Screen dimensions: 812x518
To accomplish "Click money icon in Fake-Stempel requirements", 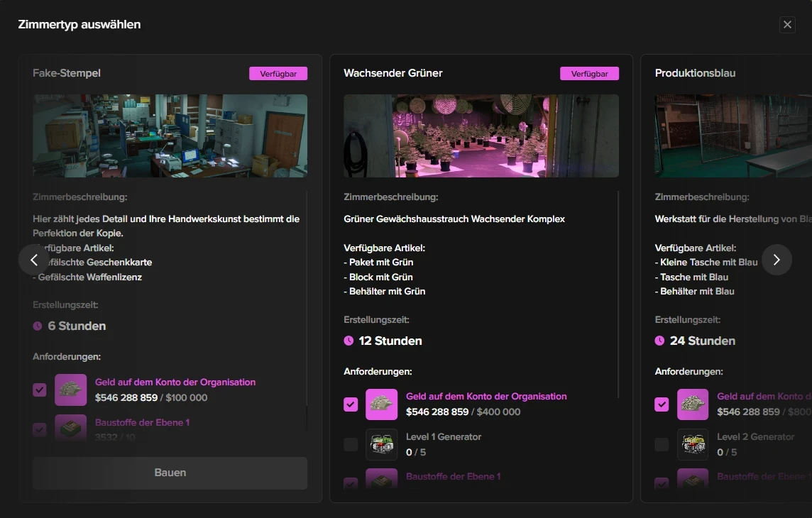I will pyautogui.click(x=70, y=390).
